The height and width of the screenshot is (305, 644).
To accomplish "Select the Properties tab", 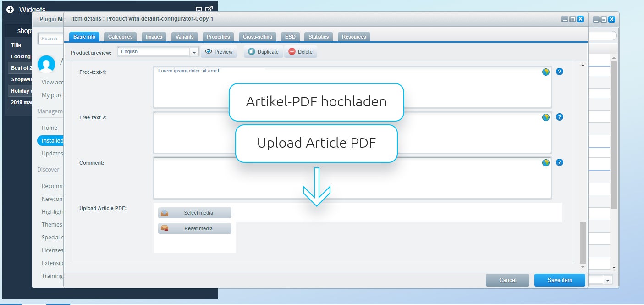I will tap(218, 37).
